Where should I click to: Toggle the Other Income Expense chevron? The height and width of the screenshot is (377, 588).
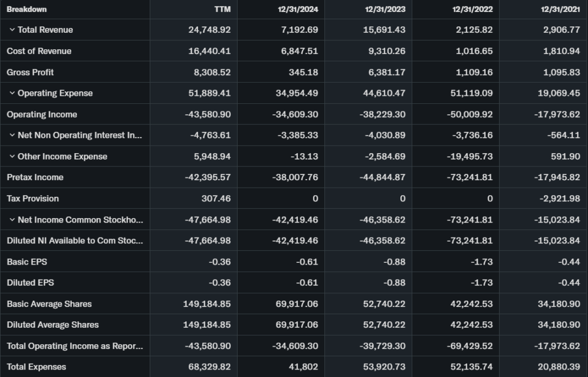click(12, 157)
